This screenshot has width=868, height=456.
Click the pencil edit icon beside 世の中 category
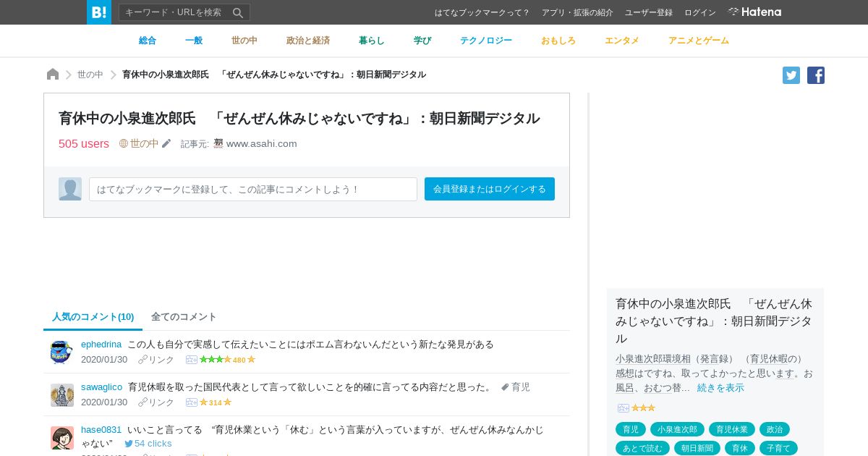166,143
